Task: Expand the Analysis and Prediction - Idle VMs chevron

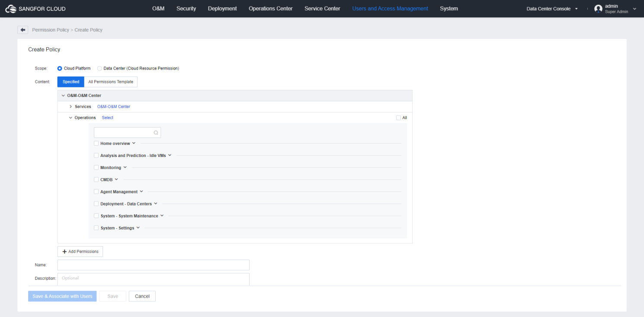Action: point(170,155)
